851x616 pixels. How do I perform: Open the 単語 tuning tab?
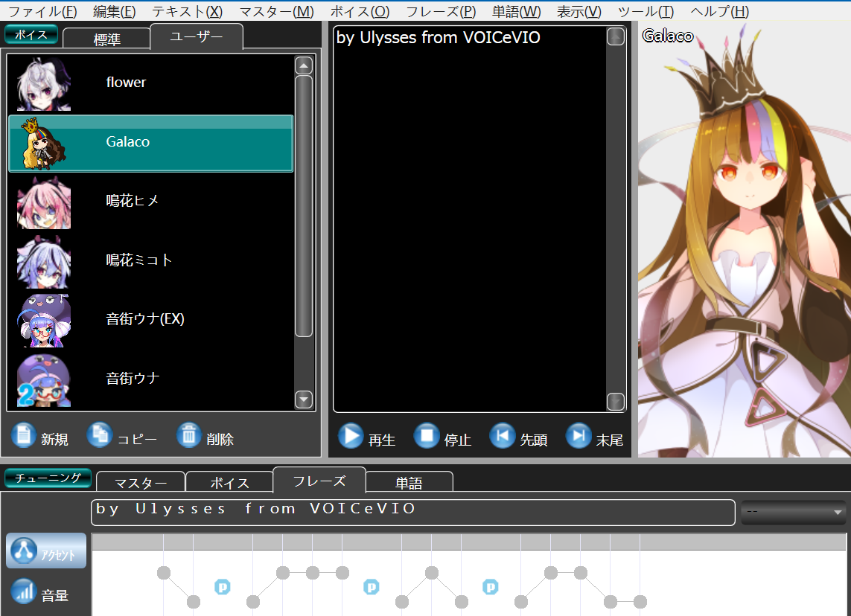pyautogui.click(x=409, y=482)
